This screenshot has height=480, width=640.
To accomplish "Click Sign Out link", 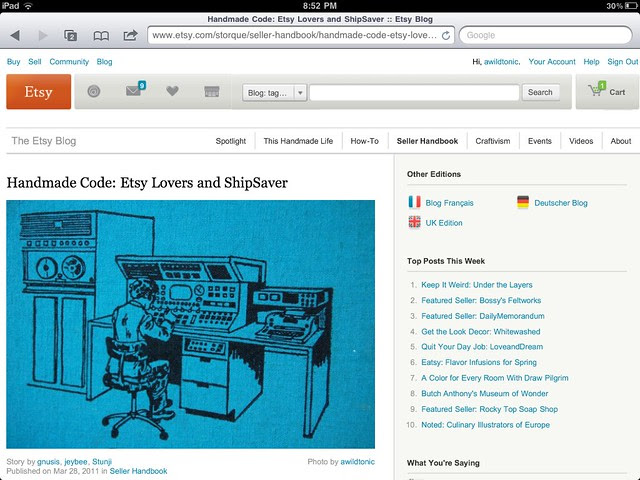I will (622, 62).
